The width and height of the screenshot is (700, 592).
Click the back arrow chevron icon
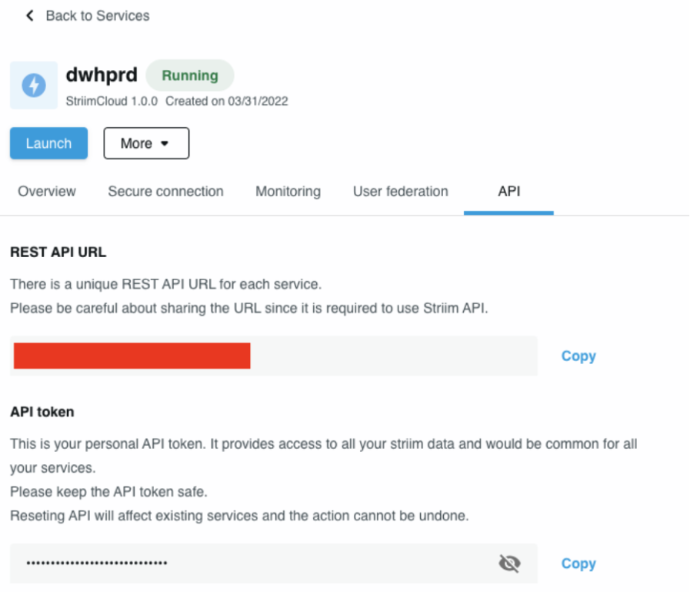(x=30, y=15)
